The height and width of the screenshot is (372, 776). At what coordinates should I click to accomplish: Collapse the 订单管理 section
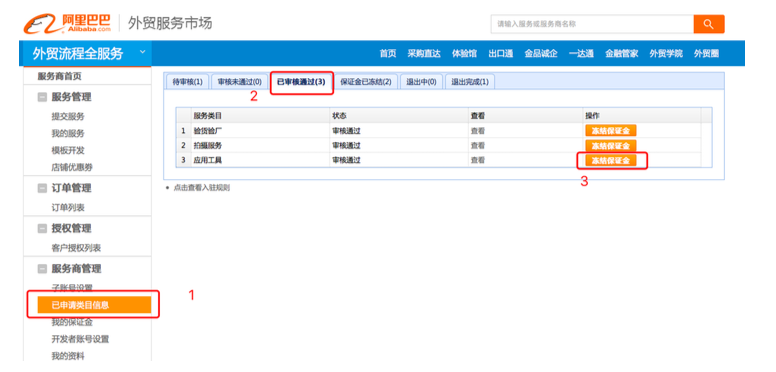pos(42,188)
